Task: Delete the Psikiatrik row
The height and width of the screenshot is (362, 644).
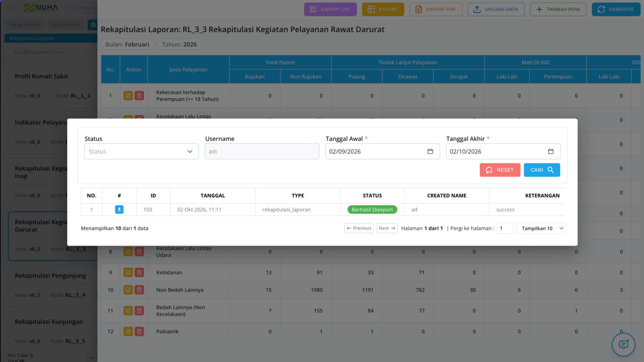Action: pyautogui.click(x=139, y=331)
